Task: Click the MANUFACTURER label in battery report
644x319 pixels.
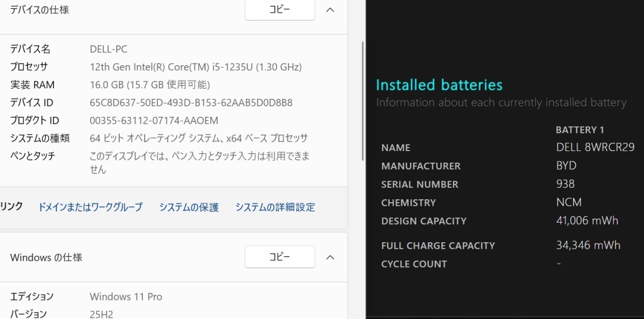Action: click(421, 166)
